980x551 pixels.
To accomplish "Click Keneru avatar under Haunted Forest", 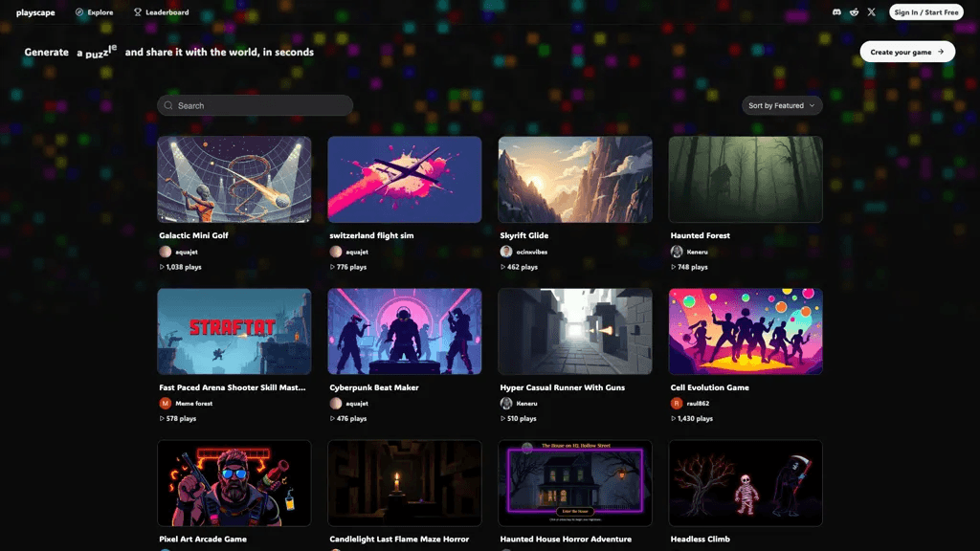I will click(677, 252).
